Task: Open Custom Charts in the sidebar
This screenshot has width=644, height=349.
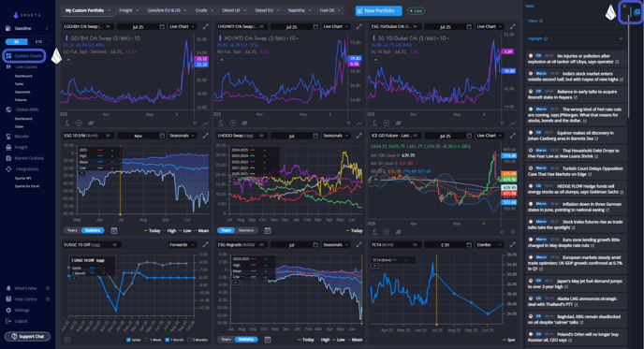Action: click(x=24, y=56)
